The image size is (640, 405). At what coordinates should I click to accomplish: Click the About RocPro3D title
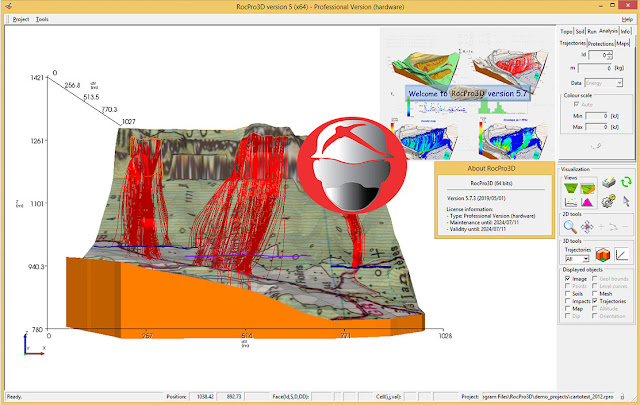point(491,168)
